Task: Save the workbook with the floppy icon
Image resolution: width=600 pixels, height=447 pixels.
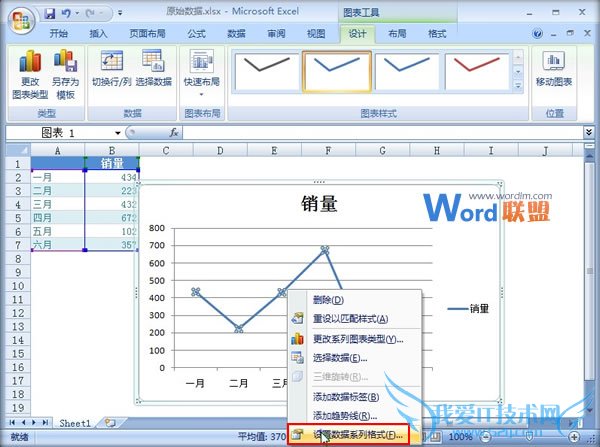Action: tap(50, 13)
